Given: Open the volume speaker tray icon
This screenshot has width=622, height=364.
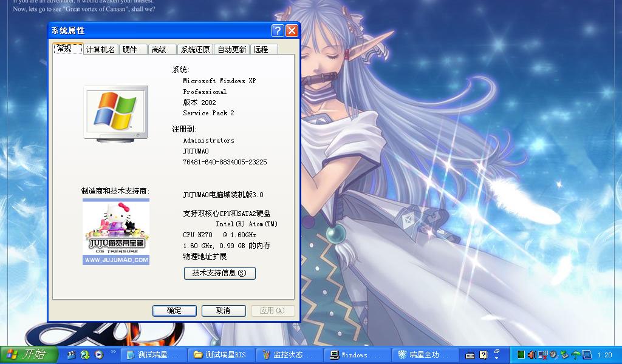Looking at the screenshot, I should [531, 355].
